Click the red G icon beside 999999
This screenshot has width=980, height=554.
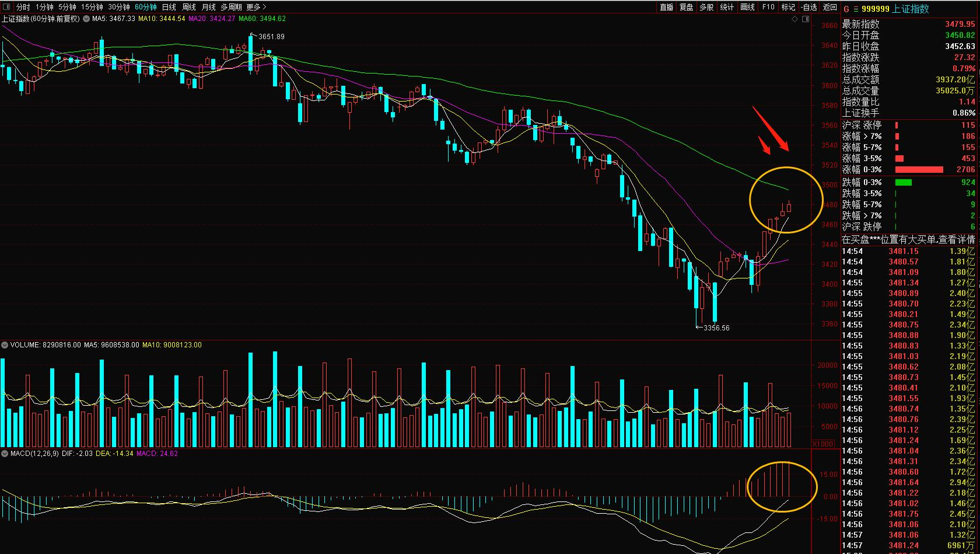(846, 9)
